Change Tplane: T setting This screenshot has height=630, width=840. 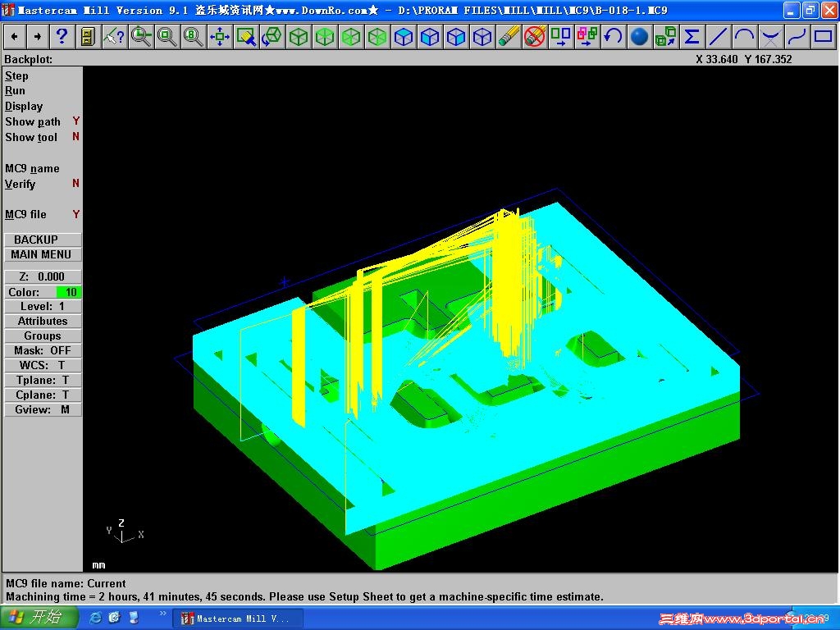click(x=43, y=380)
